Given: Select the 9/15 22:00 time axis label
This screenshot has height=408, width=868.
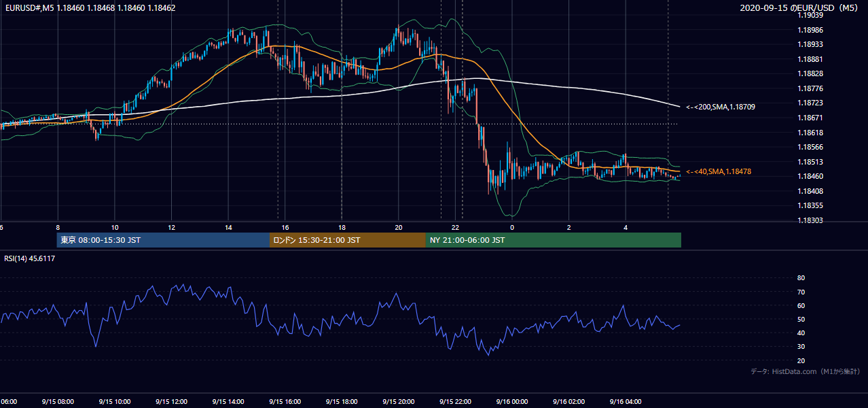Looking at the screenshot, I should tap(454, 402).
